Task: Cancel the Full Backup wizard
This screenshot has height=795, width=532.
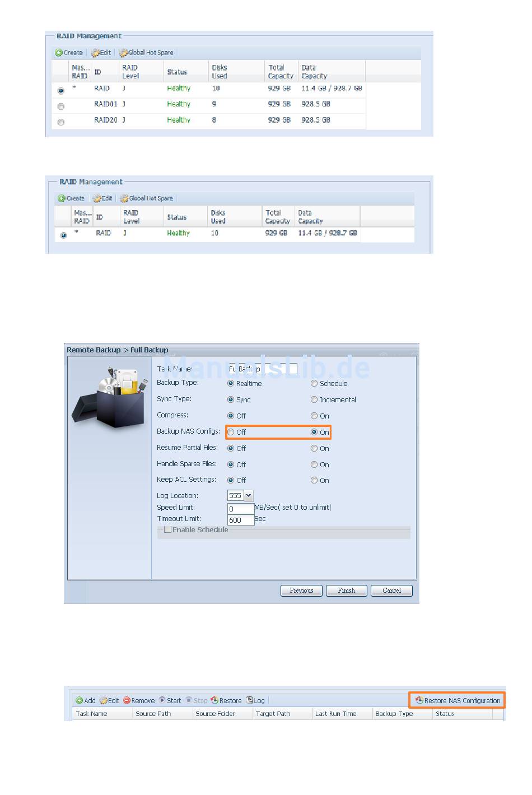Action: [x=391, y=591]
